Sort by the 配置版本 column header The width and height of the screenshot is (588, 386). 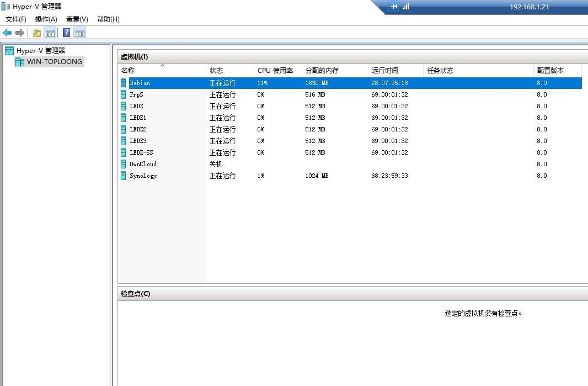(557, 71)
